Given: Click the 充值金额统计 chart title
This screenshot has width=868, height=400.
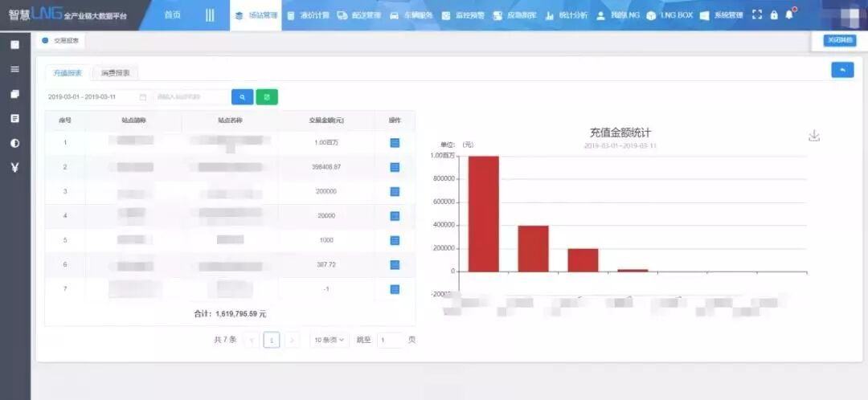Looking at the screenshot, I should coord(620,133).
